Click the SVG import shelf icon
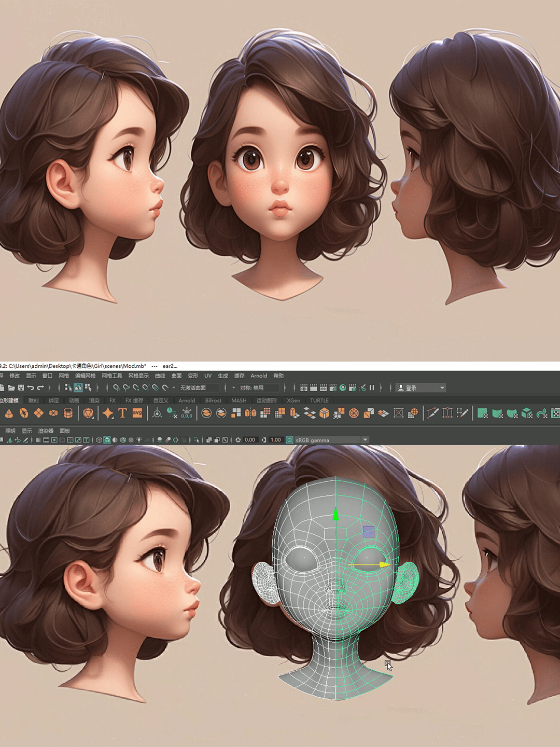The image size is (560, 747). 137,413
